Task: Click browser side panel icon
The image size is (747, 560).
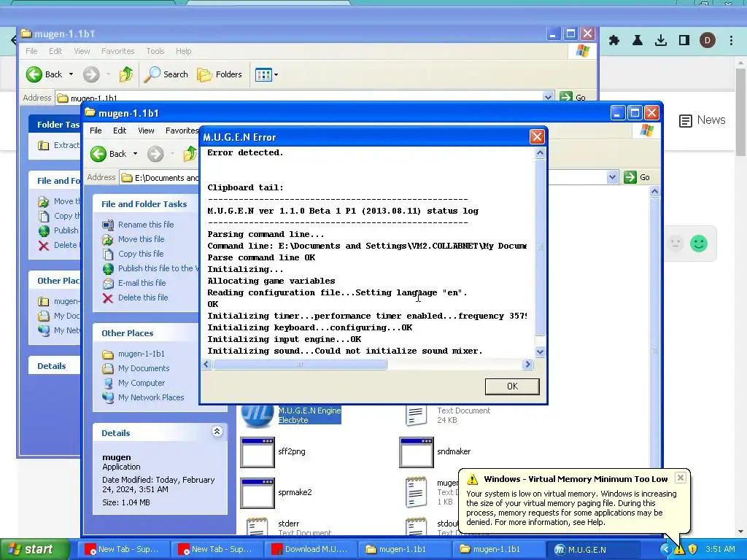Action: (x=684, y=41)
